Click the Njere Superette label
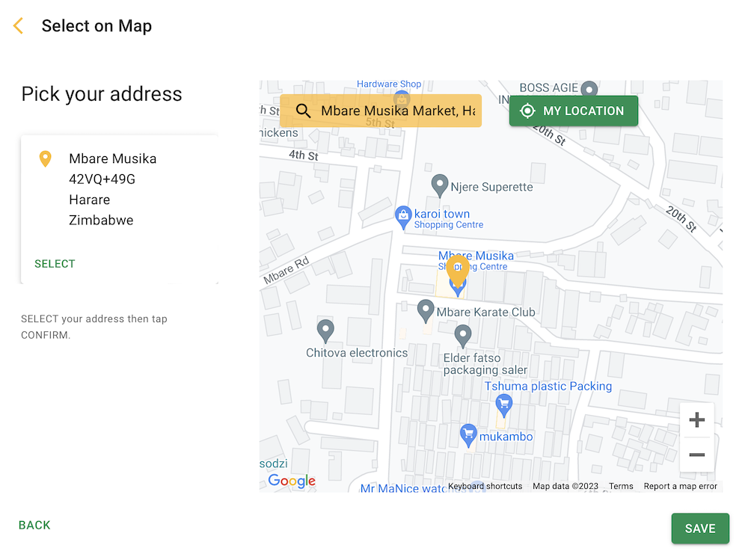The image size is (748, 560). (x=491, y=187)
